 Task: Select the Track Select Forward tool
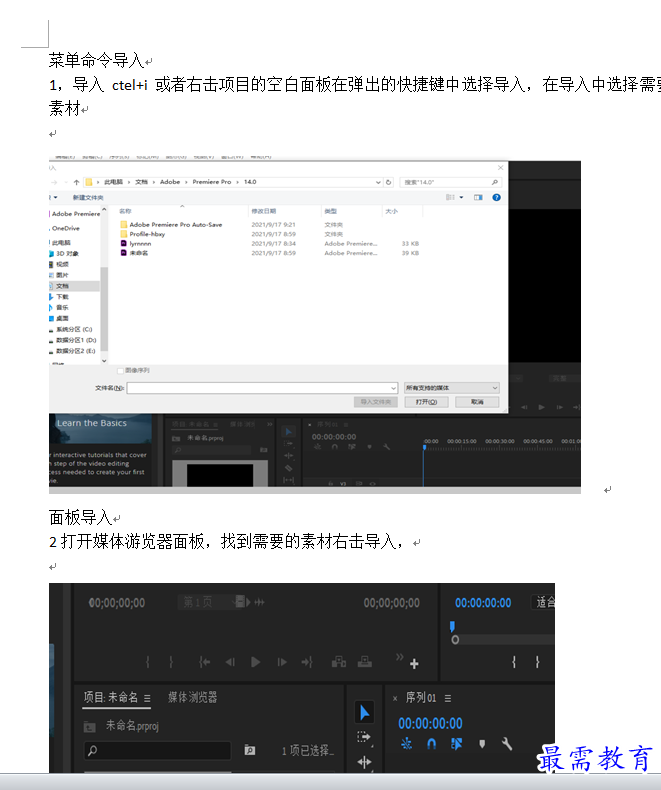(x=364, y=737)
